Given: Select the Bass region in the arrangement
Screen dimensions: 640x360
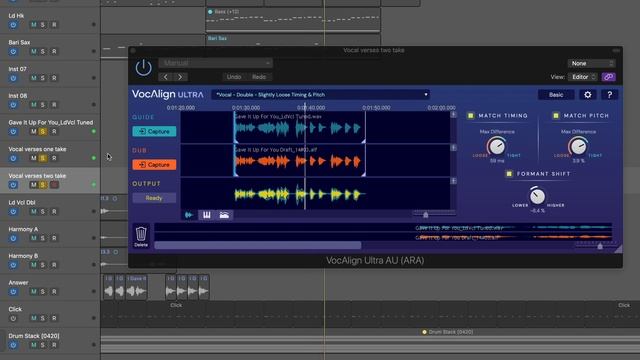Looking at the screenshot, I should point(293,20).
